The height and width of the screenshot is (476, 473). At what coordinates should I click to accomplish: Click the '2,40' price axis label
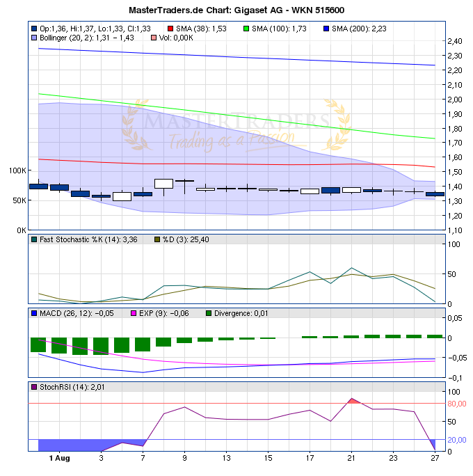coord(455,41)
